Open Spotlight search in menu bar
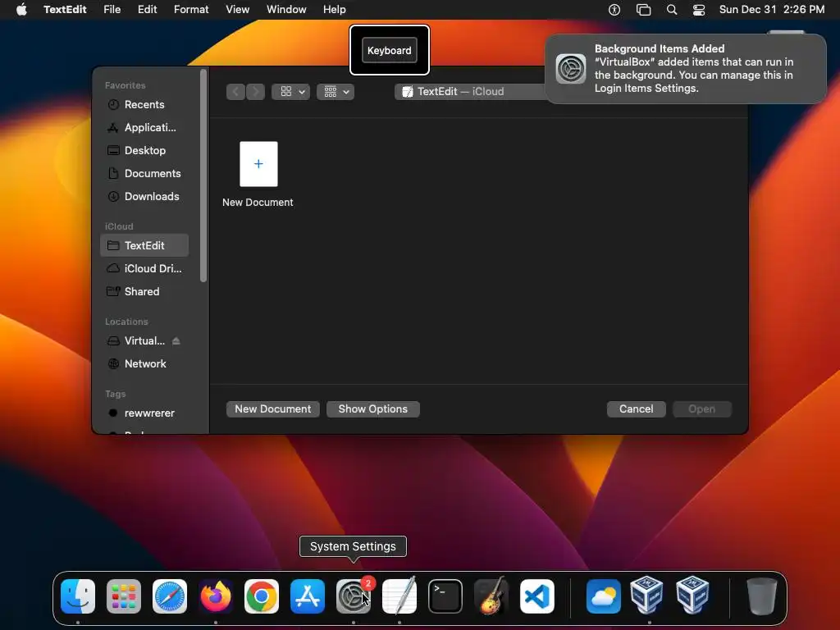The height and width of the screenshot is (630, 840). coord(672,9)
